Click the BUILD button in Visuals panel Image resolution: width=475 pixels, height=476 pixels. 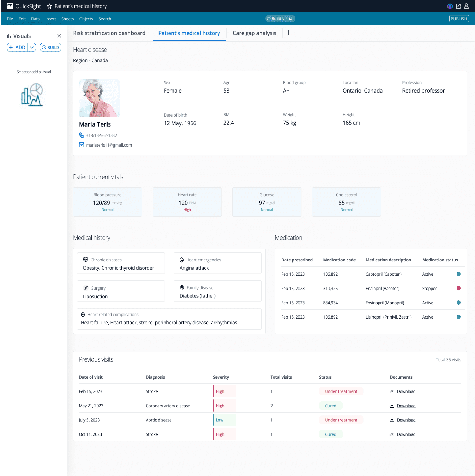click(51, 47)
